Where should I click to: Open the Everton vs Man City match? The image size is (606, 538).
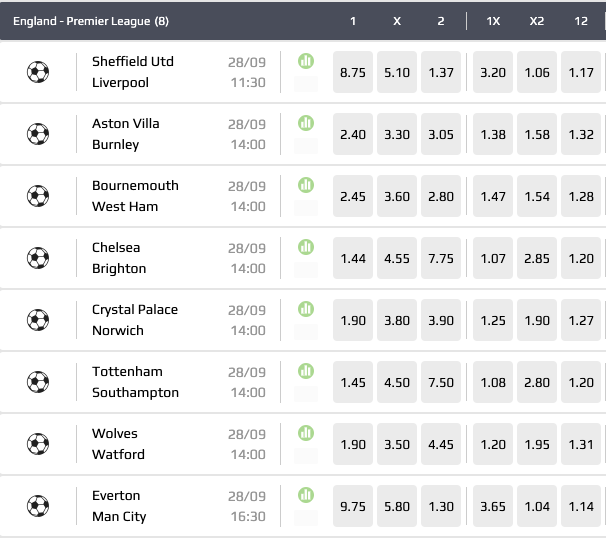point(120,506)
